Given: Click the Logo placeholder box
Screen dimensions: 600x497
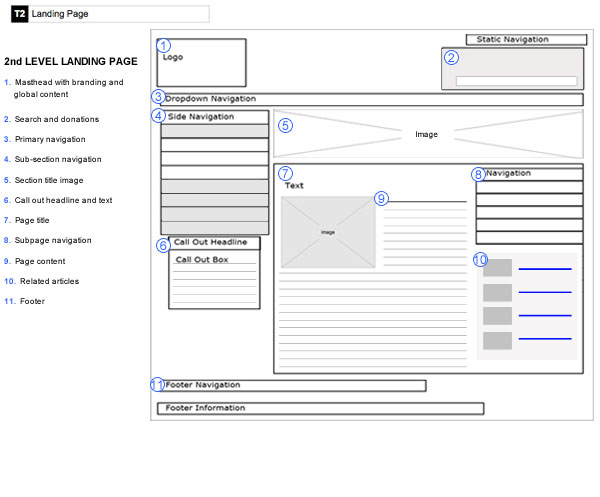Looking at the screenshot, I should pos(201,63).
